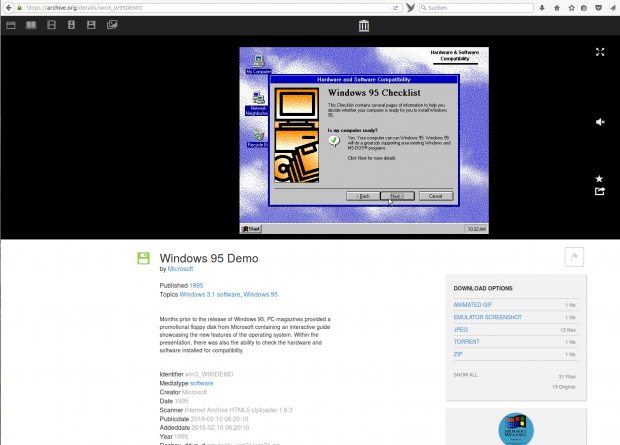The width and height of the screenshot is (620, 445).
Task: Click Cancel in the Windows 95 Checklist dialog
Action: tap(435, 196)
